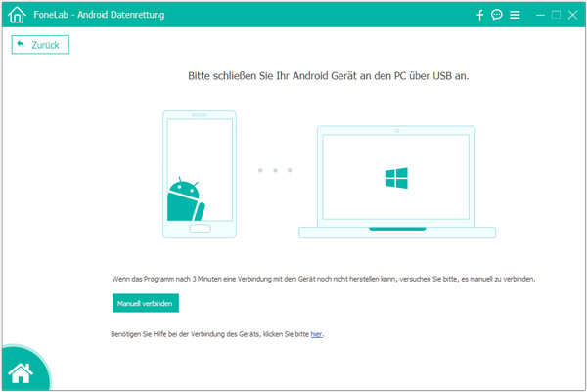Close the FoneLab window
The width and height of the screenshot is (587, 392).
[x=572, y=15]
